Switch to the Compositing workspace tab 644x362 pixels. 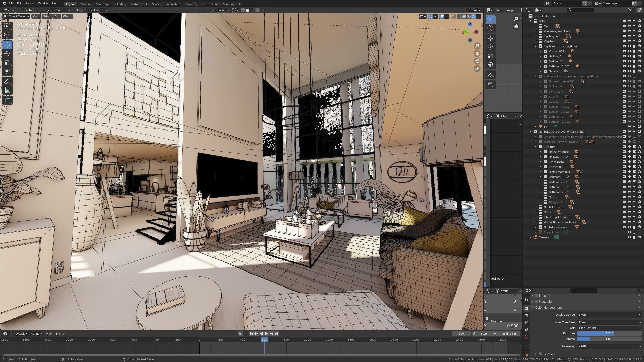click(x=210, y=4)
